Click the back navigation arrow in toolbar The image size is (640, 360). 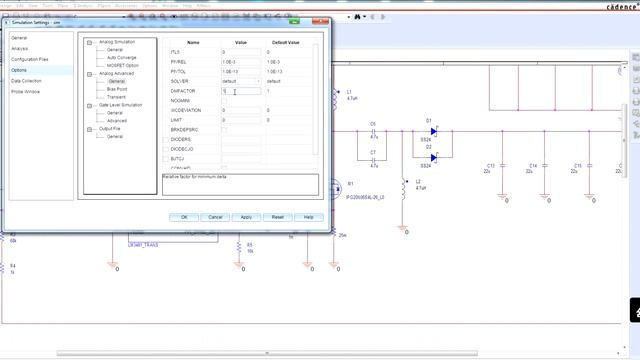(x=372, y=17)
